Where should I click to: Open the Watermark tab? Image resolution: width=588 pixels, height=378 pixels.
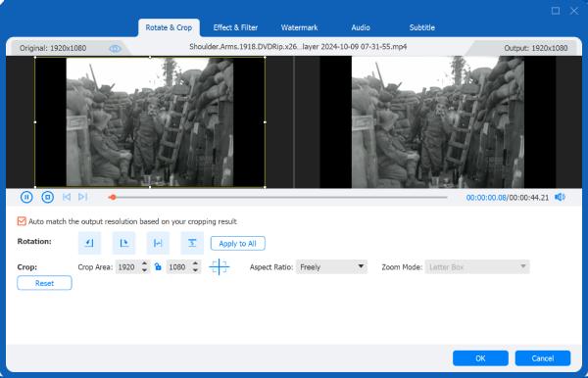299,27
